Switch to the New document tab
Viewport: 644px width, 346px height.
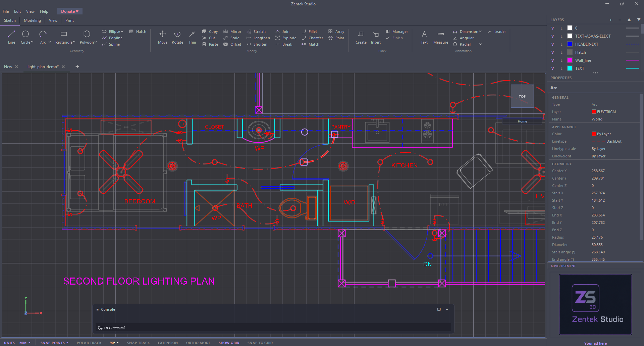point(8,67)
